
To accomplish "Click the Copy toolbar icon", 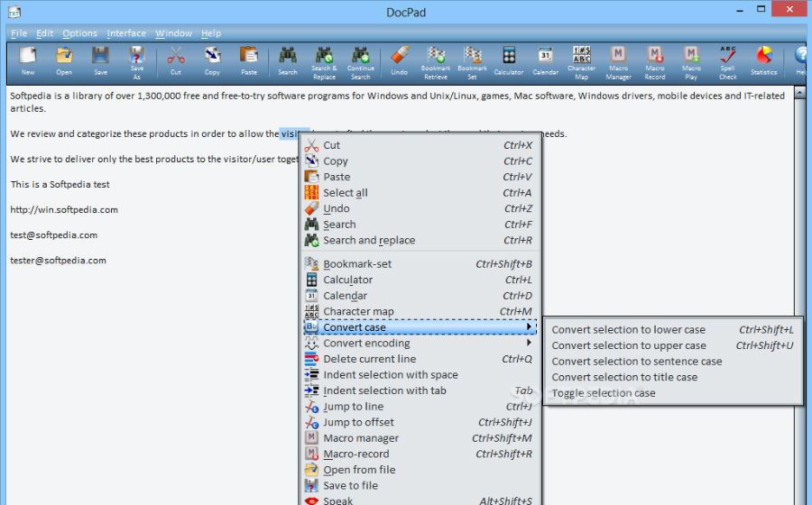I will (212, 61).
